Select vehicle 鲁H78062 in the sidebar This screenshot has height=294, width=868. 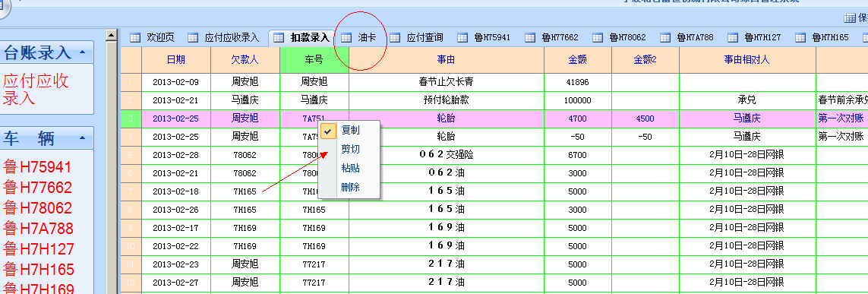38,208
